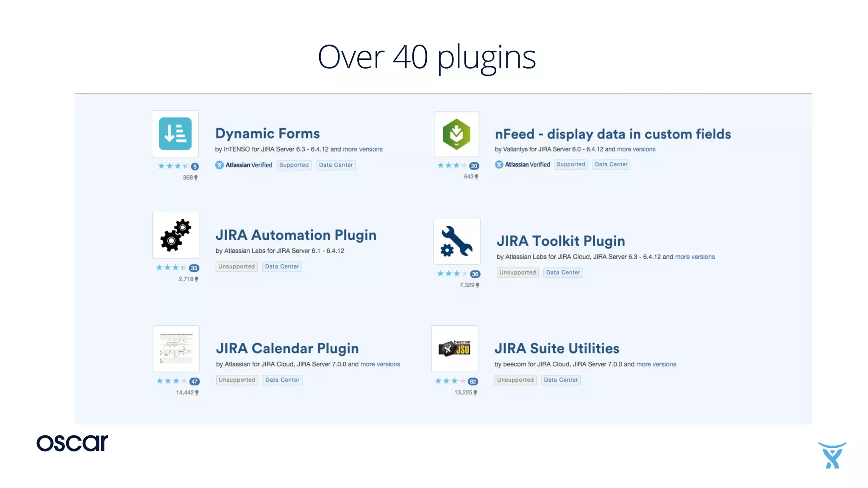Click Unsupported tag under JIRA Calendar Plugin
This screenshot has width=868, height=488.
pos(237,380)
